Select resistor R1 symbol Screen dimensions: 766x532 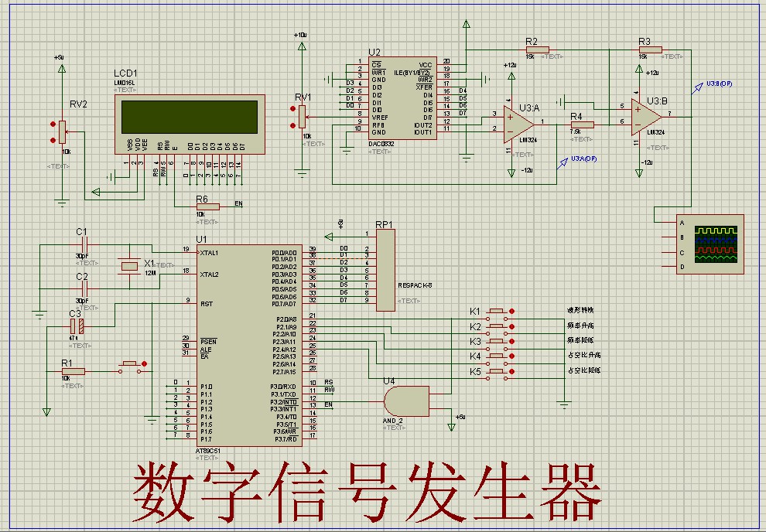(74, 371)
